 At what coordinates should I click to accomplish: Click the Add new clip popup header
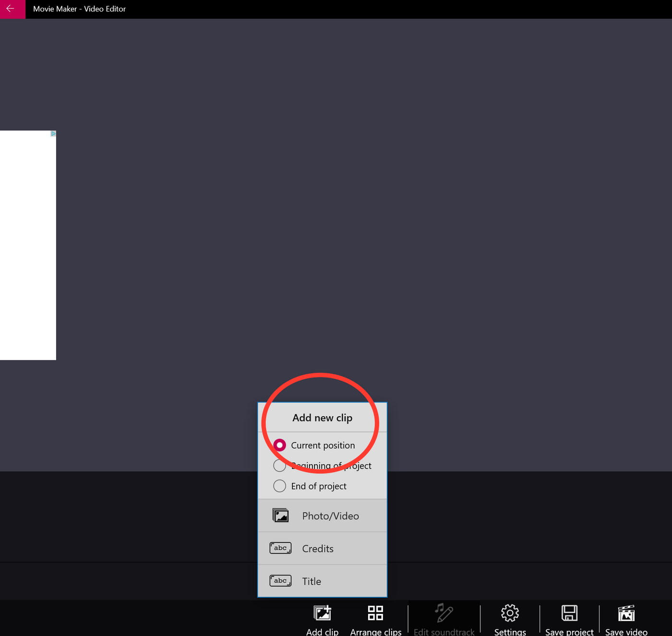click(322, 418)
